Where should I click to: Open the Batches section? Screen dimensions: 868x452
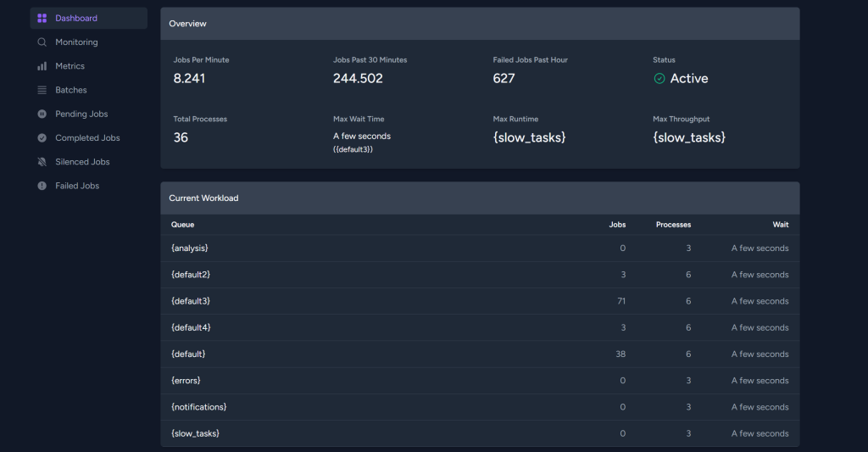pyautogui.click(x=71, y=90)
